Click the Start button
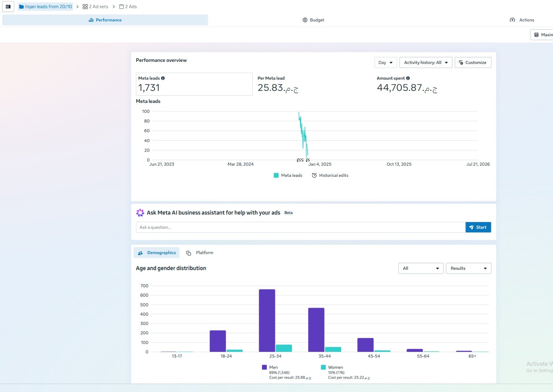The image size is (553, 392). pos(478,227)
